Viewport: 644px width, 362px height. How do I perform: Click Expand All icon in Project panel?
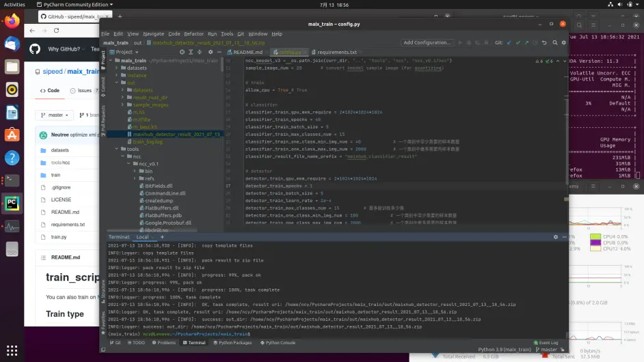point(191,52)
